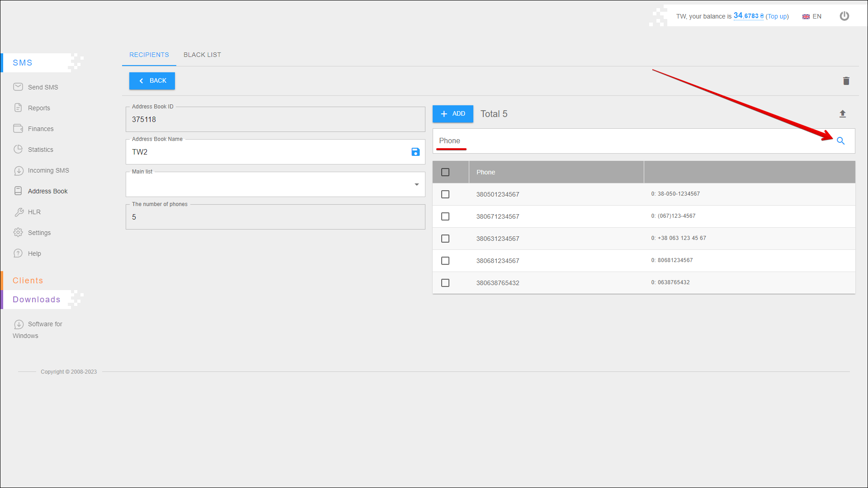
Task: Open the EN language selector
Action: [x=812, y=16]
